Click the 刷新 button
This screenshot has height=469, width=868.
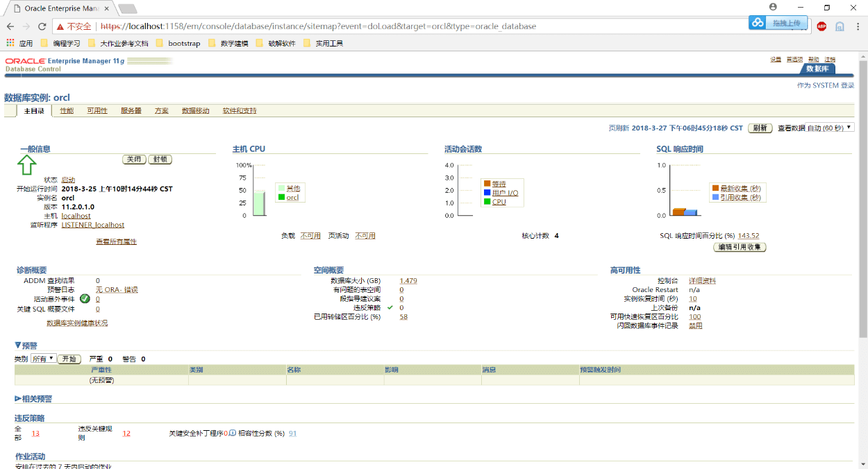coord(760,128)
